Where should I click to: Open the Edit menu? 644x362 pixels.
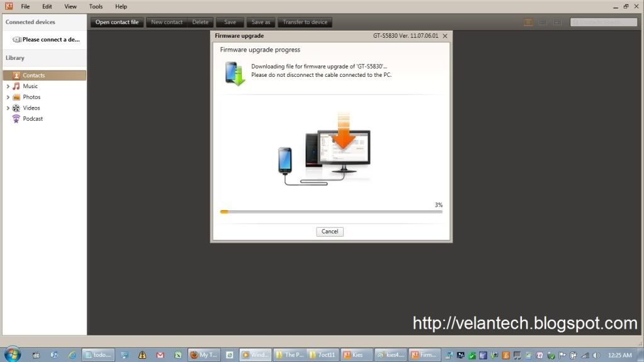[47, 6]
